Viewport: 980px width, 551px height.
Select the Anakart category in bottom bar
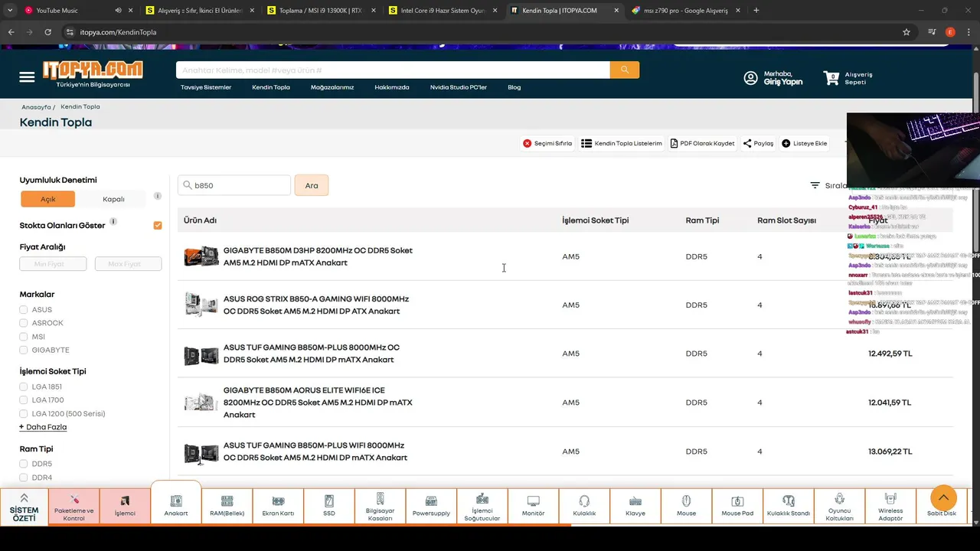(176, 505)
